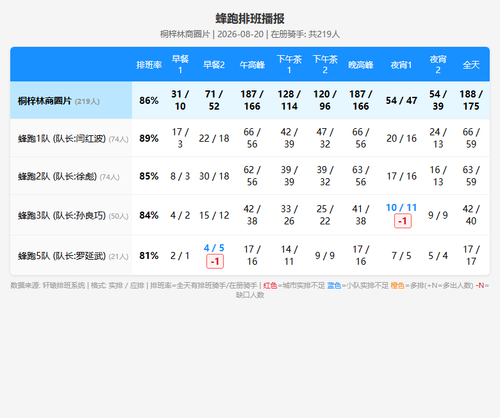
Task: Click the 188 / 175 全天 cell
Action: [x=471, y=100]
